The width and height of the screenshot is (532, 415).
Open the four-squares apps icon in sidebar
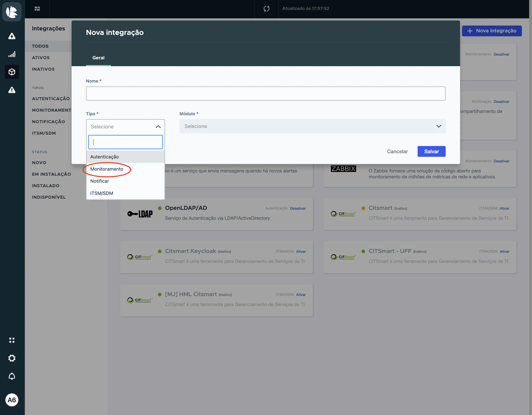pyautogui.click(x=12, y=340)
